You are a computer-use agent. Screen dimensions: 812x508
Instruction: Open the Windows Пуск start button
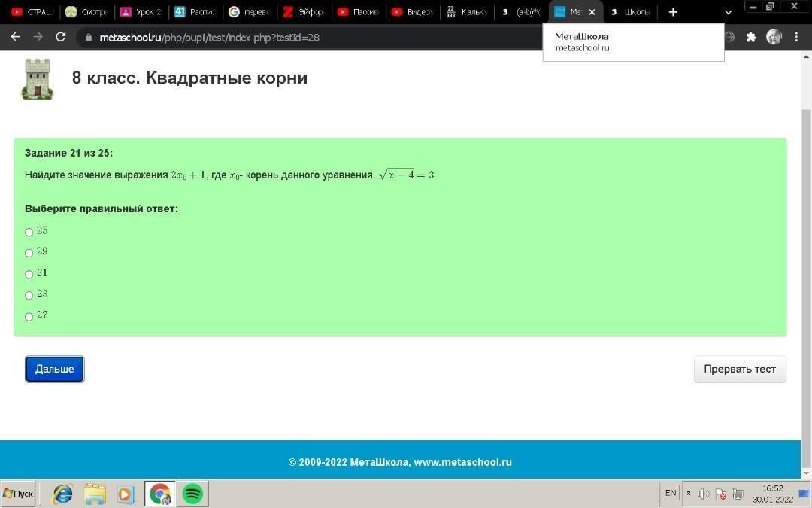point(18,494)
